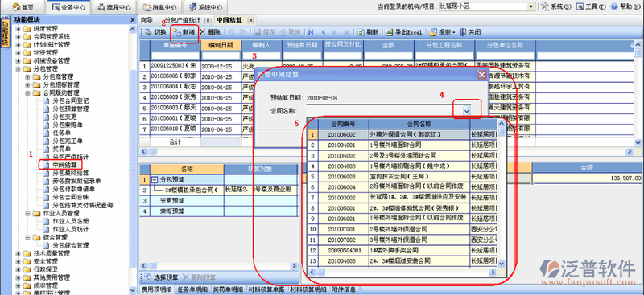Click the 帮助 help icon
Screen dimensions: 644x295
[x=614, y=7]
